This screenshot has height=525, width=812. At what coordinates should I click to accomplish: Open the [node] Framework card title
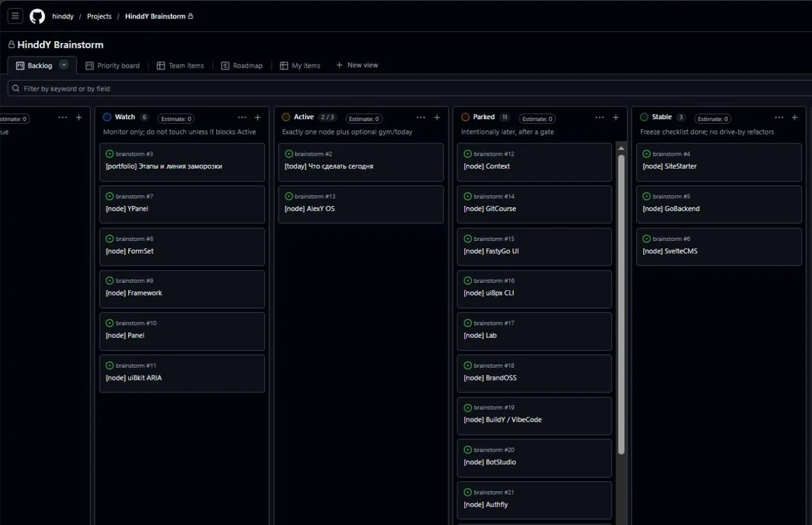point(134,293)
